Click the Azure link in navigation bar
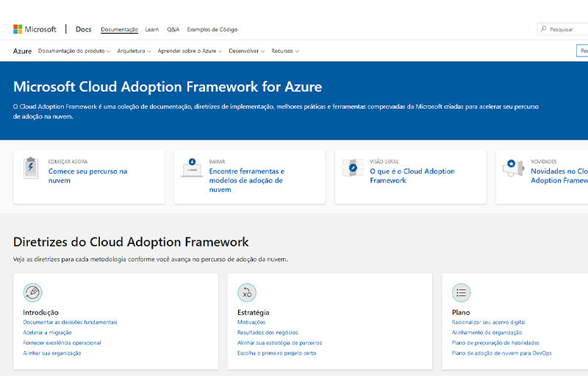Viewport: 588px width, 392px height. point(22,51)
